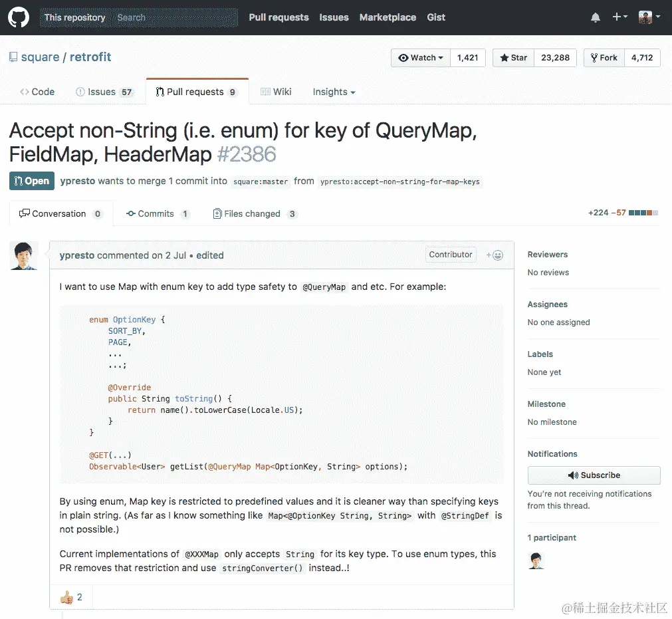Image resolution: width=672 pixels, height=619 pixels.
Task: Open the 'on 2 Jul' comment timestamp
Action: point(169,255)
